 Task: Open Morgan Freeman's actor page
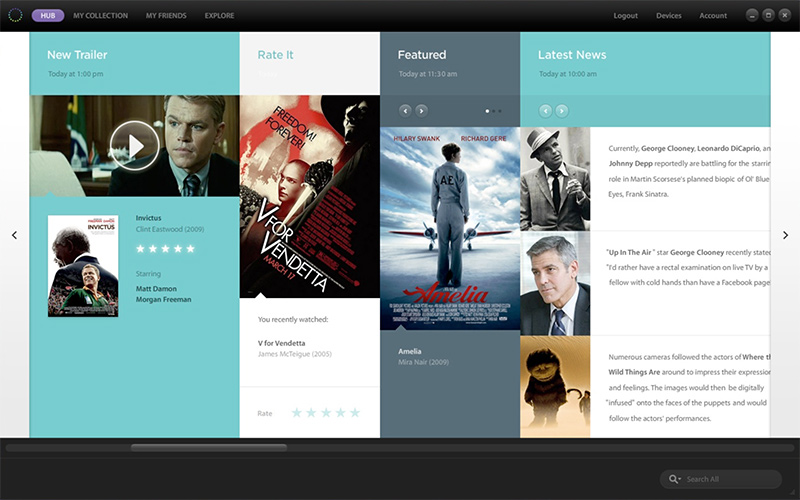(163, 299)
